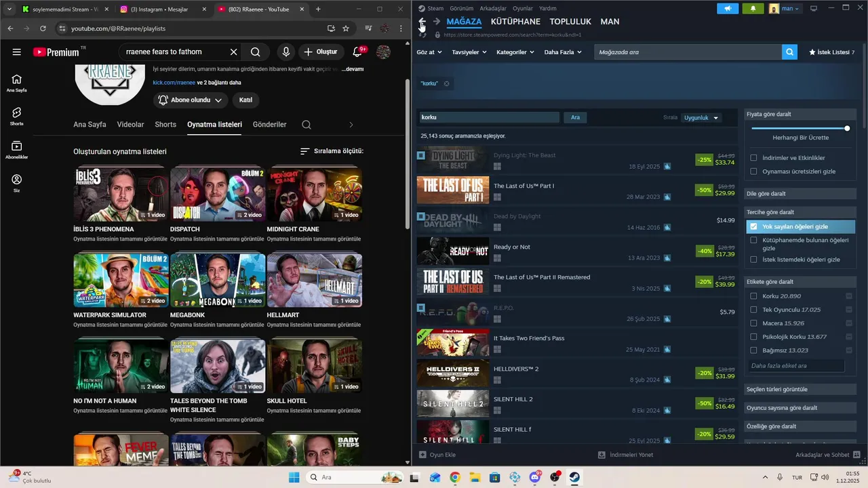The height and width of the screenshot is (488, 868).
Task: Go back in the Steam client navigation
Action: tap(422, 22)
